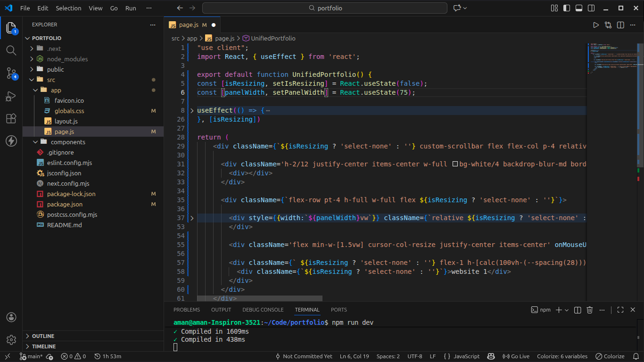644x362 pixels.
Task: Toggle the Secondary Side Bar layout button
Action: [591, 8]
